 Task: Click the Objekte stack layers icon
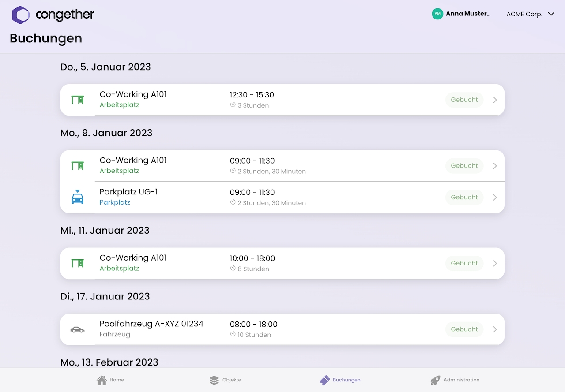(214, 380)
